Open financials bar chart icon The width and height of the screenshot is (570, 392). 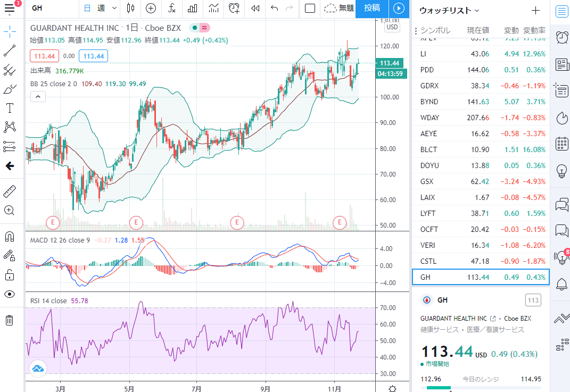[192, 8]
